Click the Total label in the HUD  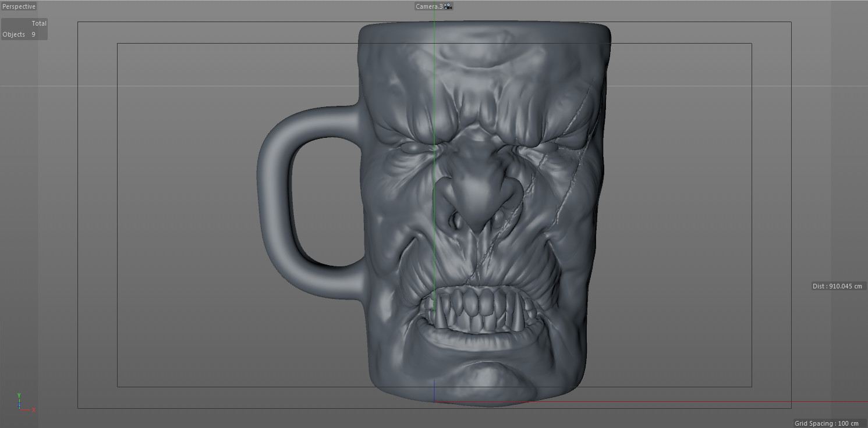[x=39, y=23]
